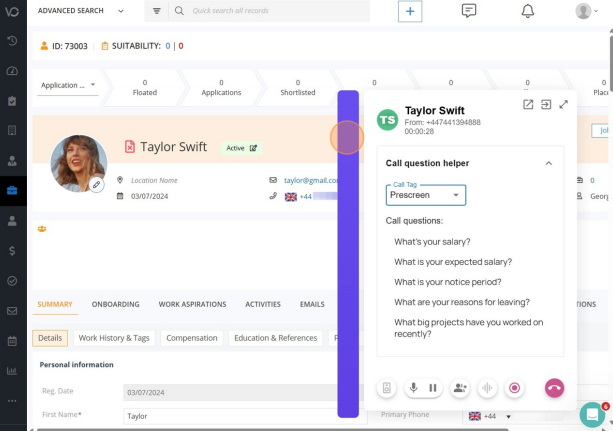Viewport: 613px width, 431px height.
Task: Expand the call panel to fullscreen
Action: (x=563, y=104)
